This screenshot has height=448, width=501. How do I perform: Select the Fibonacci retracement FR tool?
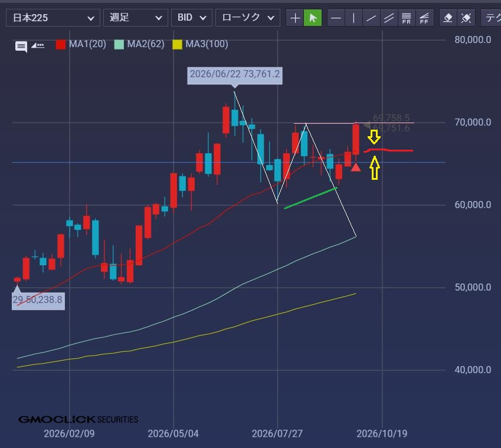click(x=407, y=18)
